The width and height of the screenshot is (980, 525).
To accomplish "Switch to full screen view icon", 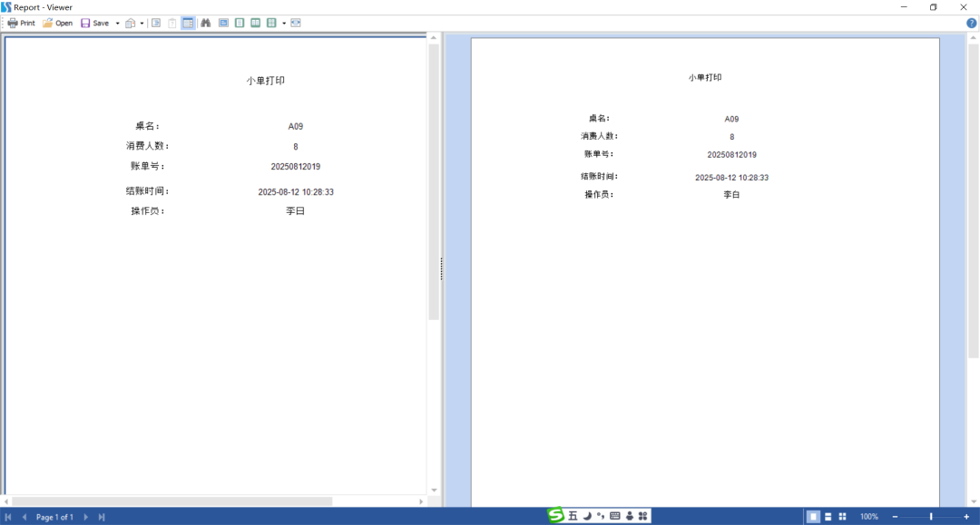I will [223, 23].
